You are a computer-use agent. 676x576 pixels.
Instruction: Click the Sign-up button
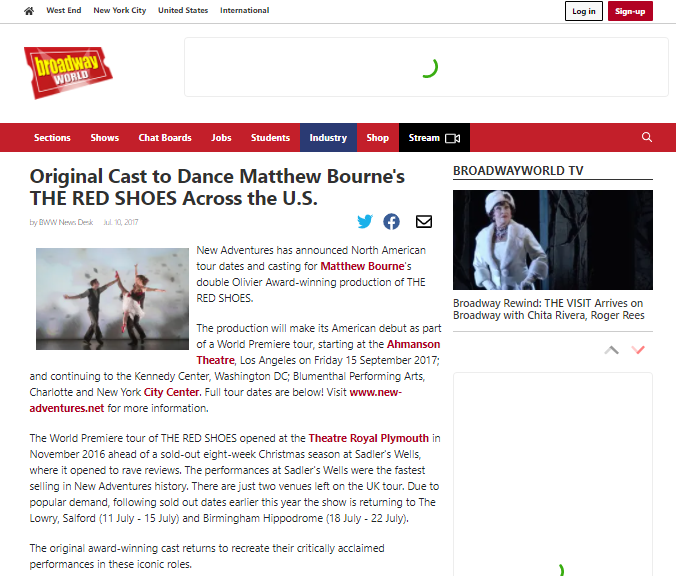pos(630,11)
